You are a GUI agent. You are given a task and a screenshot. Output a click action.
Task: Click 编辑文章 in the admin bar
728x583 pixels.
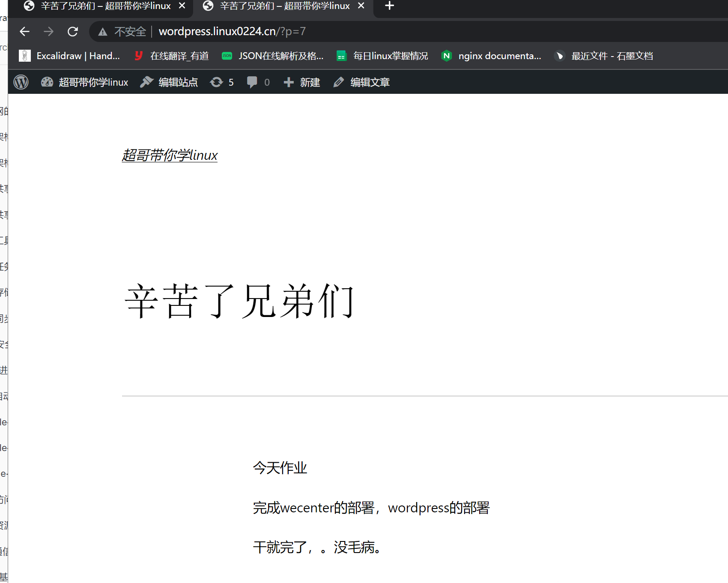pyautogui.click(x=369, y=82)
